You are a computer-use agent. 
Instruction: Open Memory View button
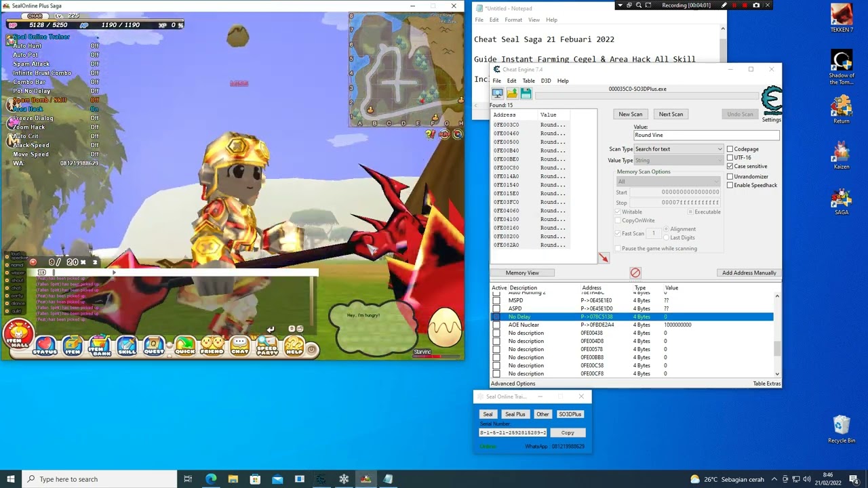(522, 272)
